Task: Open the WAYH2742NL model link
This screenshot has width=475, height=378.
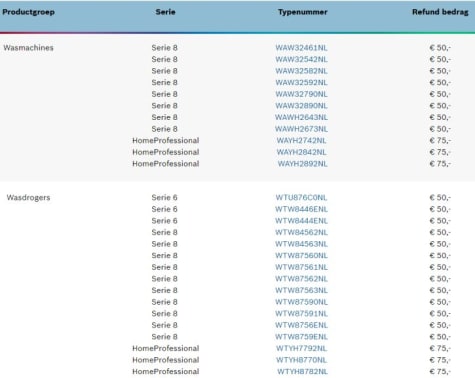Action: pos(301,141)
